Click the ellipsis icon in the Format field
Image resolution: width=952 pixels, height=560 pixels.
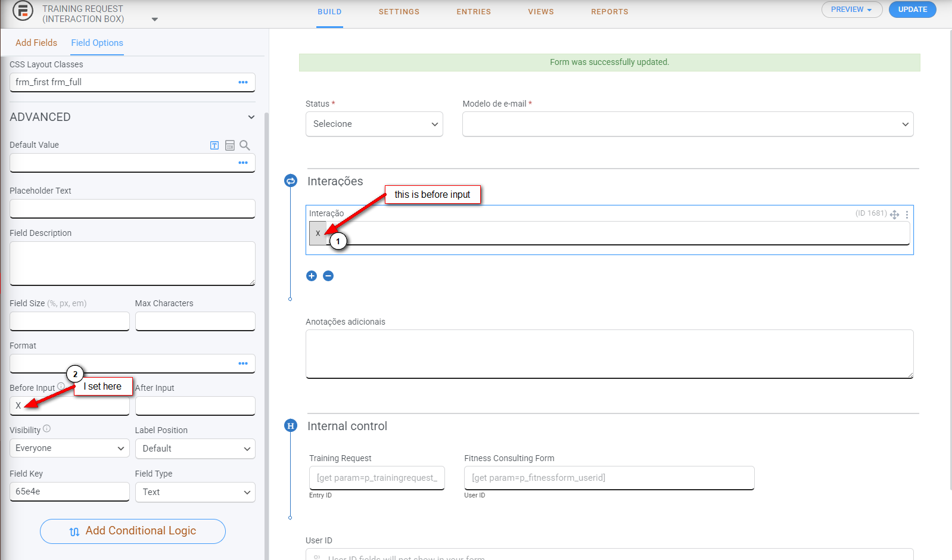click(x=243, y=363)
